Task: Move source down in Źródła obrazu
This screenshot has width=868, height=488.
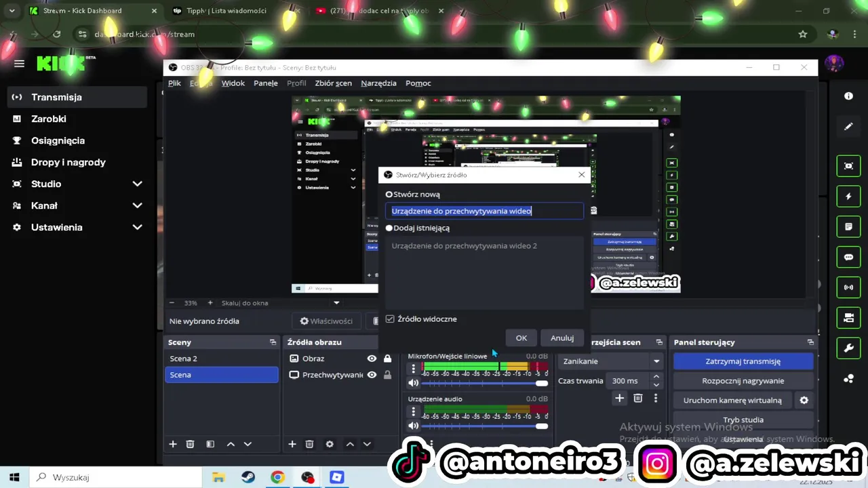Action: click(x=367, y=444)
